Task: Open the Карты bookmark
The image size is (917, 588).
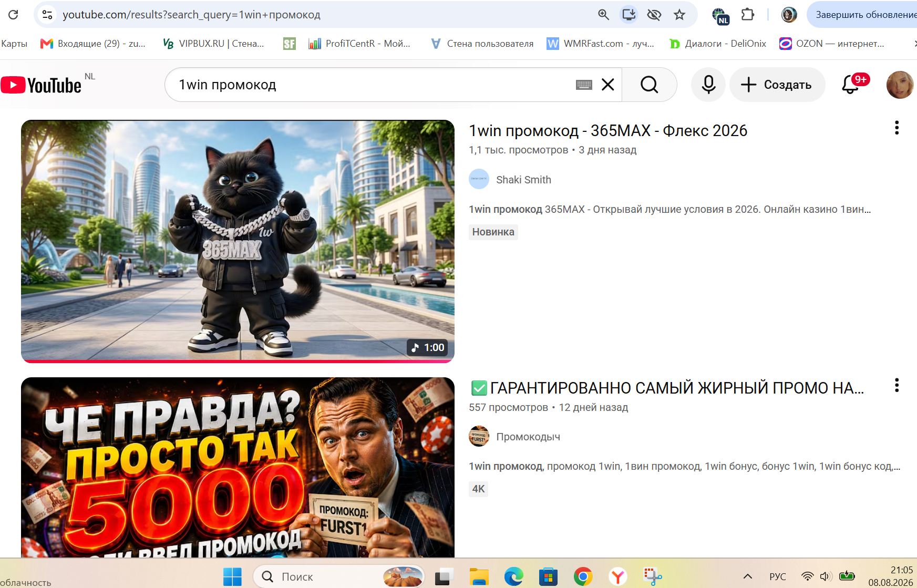Action: coord(14,44)
